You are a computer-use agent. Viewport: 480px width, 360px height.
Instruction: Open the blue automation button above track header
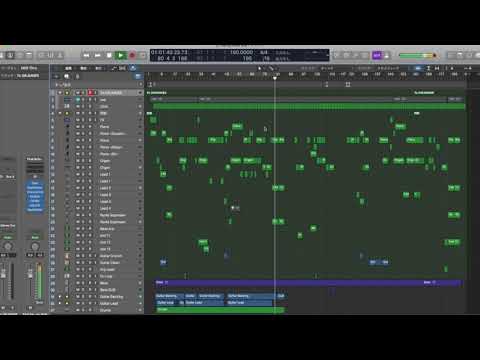pyautogui.click(x=133, y=68)
